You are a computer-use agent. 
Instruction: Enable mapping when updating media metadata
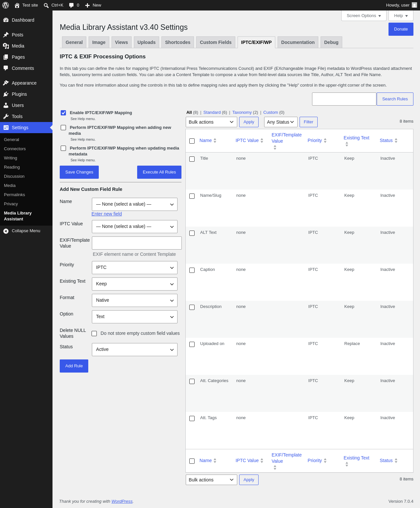63,148
